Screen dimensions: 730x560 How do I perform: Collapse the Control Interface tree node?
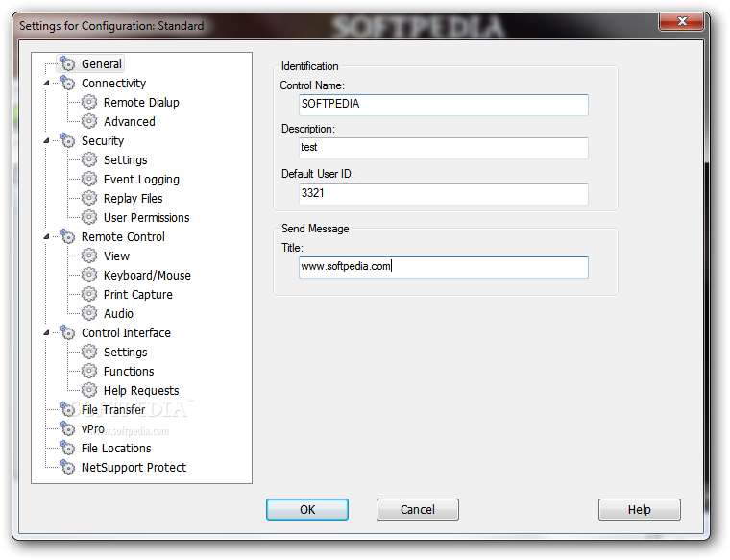coord(46,333)
